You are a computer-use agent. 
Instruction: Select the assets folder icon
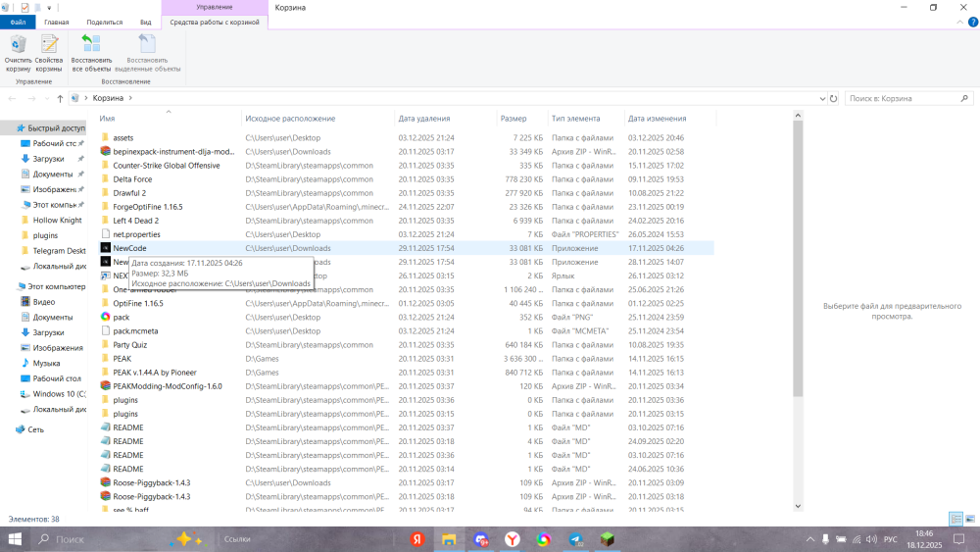point(106,137)
